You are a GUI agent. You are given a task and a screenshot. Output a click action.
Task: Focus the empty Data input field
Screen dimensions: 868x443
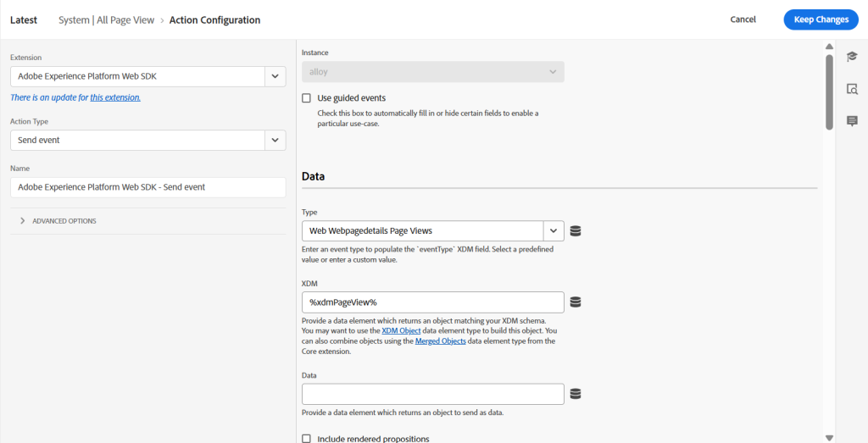point(433,394)
